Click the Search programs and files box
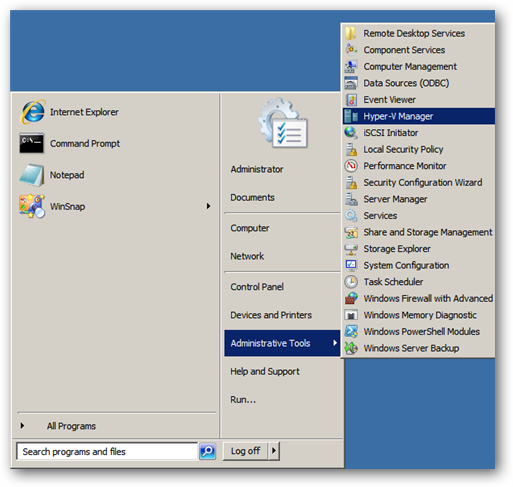This screenshot has height=487, width=513. point(107,452)
